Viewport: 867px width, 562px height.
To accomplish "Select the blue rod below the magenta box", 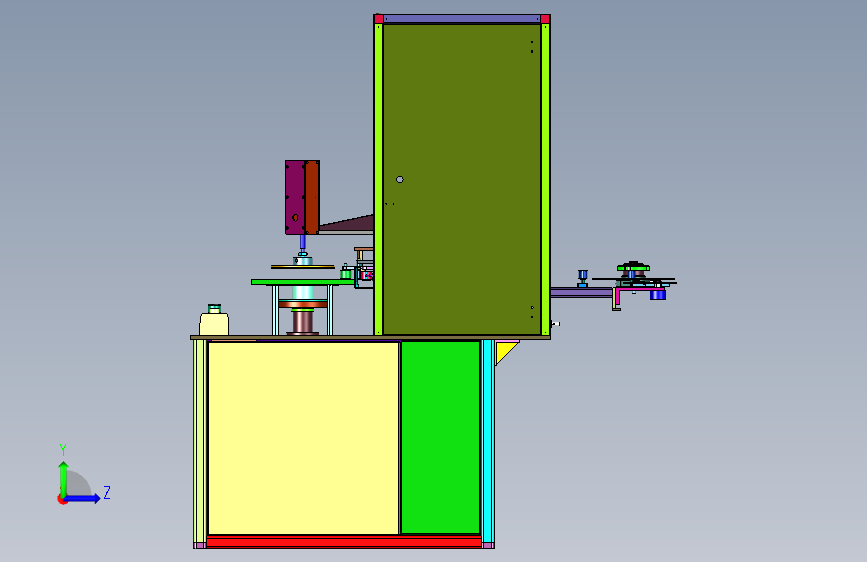I will pyautogui.click(x=302, y=242).
